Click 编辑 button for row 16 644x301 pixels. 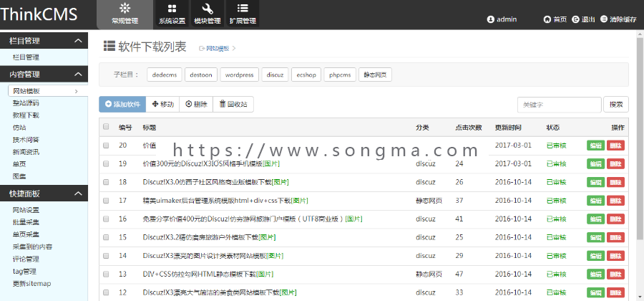tap(595, 219)
